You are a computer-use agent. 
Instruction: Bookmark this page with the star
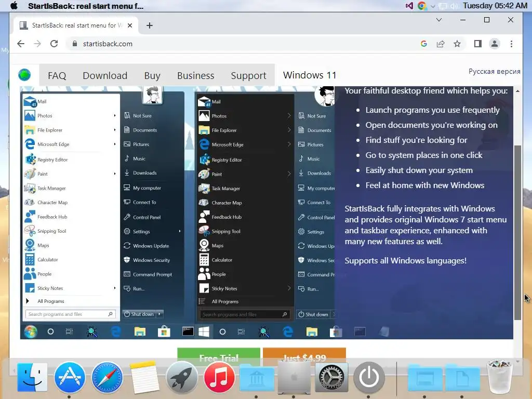click(x=457, y=44)
